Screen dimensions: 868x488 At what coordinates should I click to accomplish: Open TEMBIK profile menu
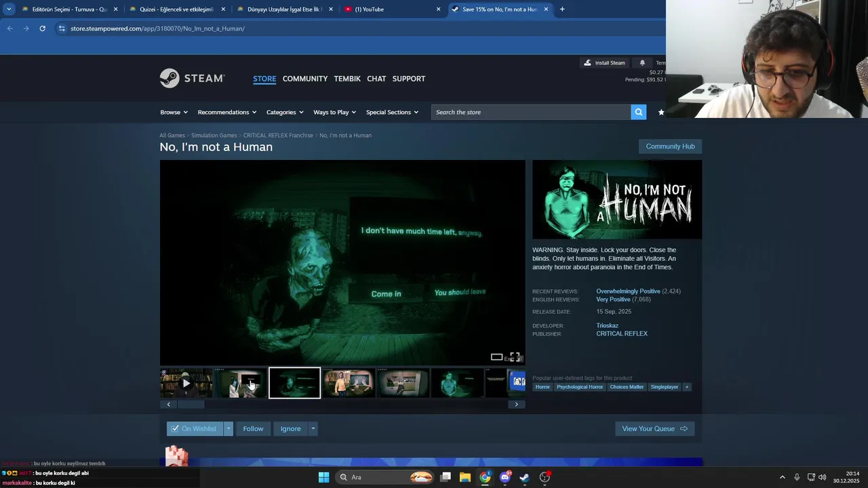[347, 79]
